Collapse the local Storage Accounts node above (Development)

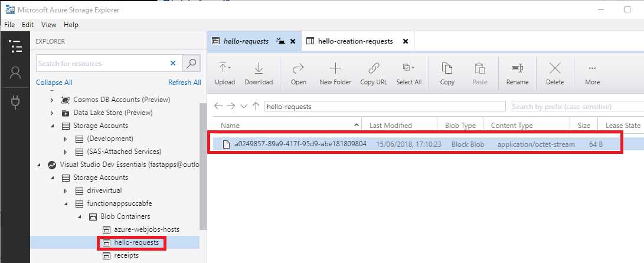tap(52, 126)
